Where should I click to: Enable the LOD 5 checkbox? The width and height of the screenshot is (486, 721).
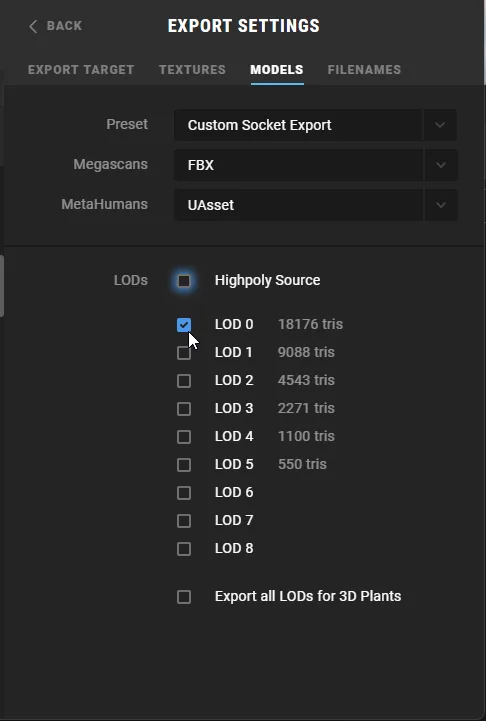[184, 465]
